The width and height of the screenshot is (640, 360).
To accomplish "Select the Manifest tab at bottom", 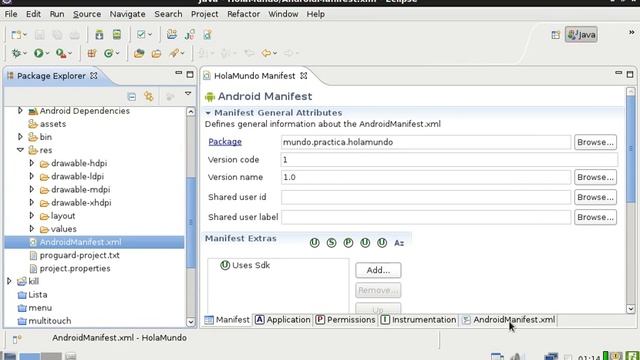I will [227, 320].
